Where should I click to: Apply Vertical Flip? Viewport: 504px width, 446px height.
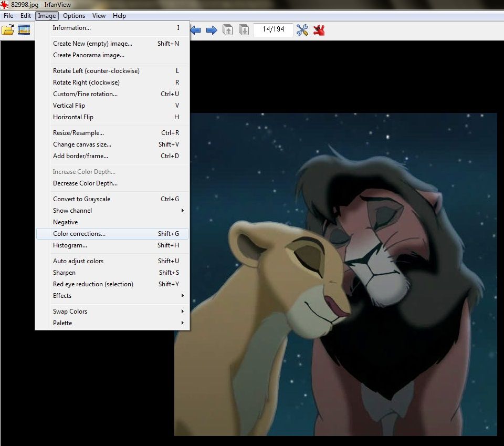pos(112,106)
